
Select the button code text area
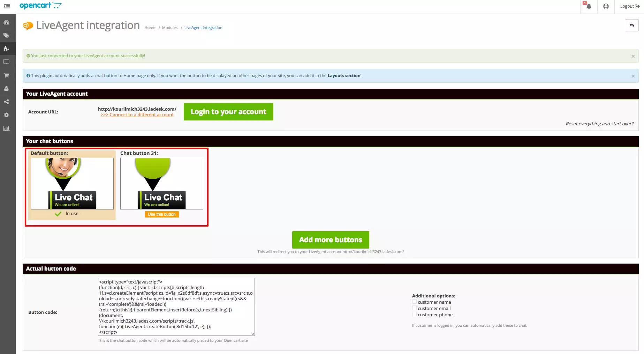point(176,307)
